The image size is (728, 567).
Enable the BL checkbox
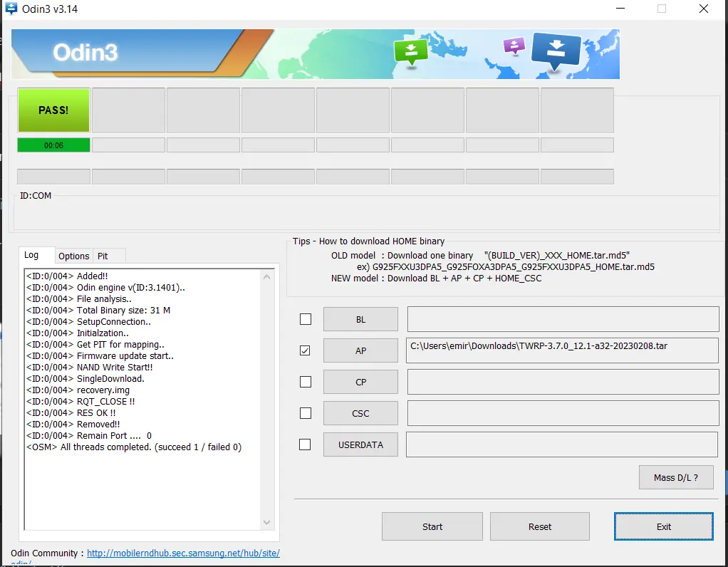[306, 319]
